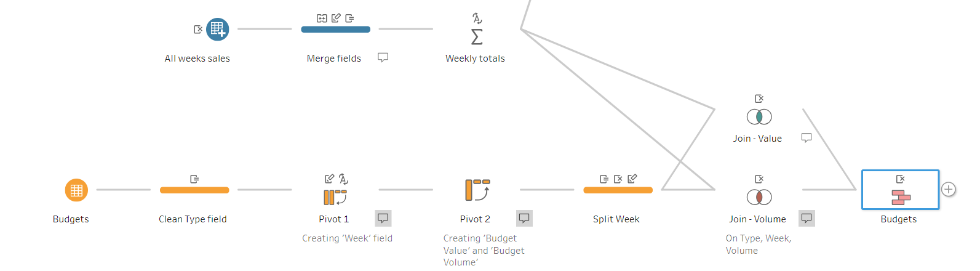The width and height of the screenshot is (980, 271).
Task: Click the remove-field icon left of All weeks sales
Action: (x=198, y=29)
